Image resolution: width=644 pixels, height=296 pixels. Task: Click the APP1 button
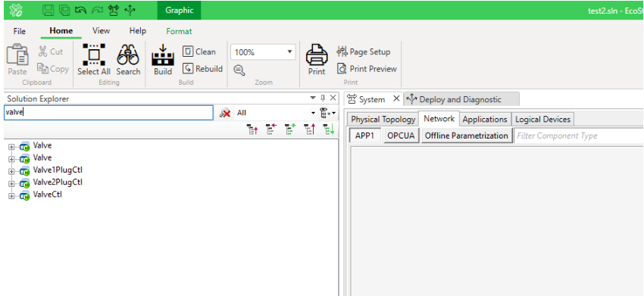click(365, 136)
